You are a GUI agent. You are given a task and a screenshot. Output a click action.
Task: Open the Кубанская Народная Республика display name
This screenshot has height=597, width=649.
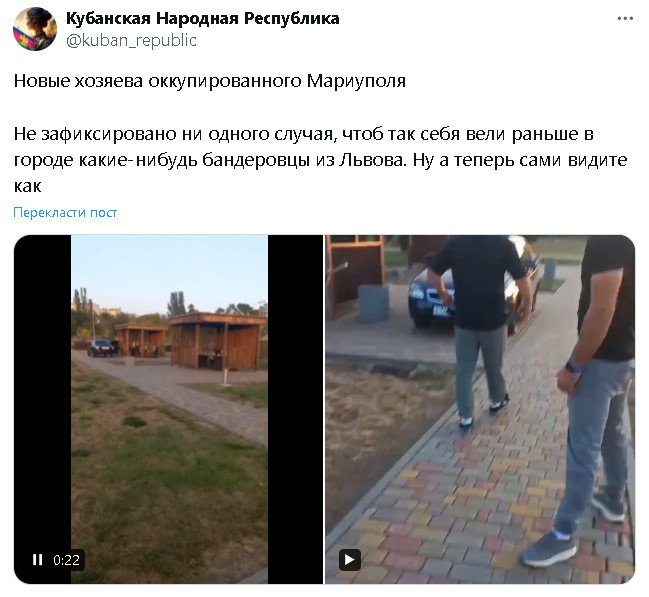coord(203,18)
